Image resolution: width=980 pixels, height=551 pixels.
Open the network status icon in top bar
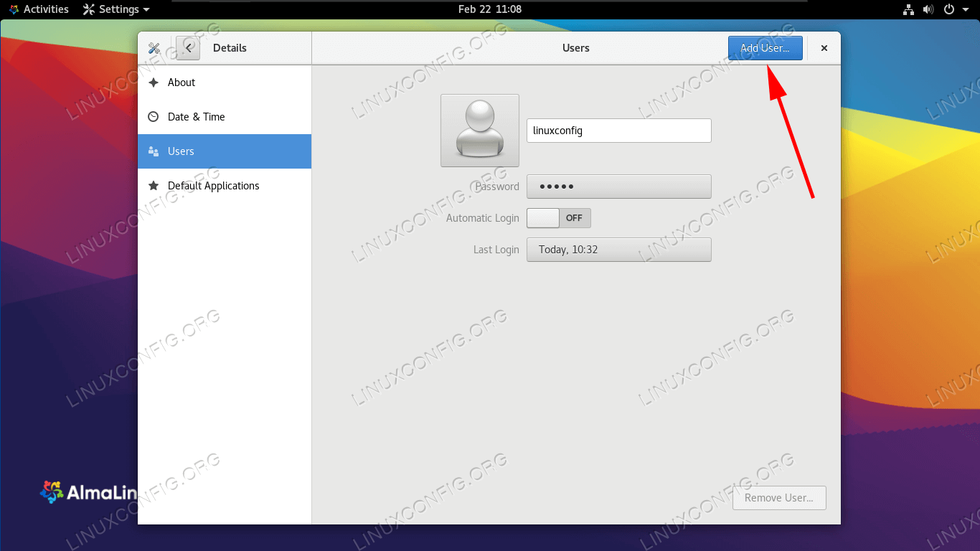coord(908,9)
